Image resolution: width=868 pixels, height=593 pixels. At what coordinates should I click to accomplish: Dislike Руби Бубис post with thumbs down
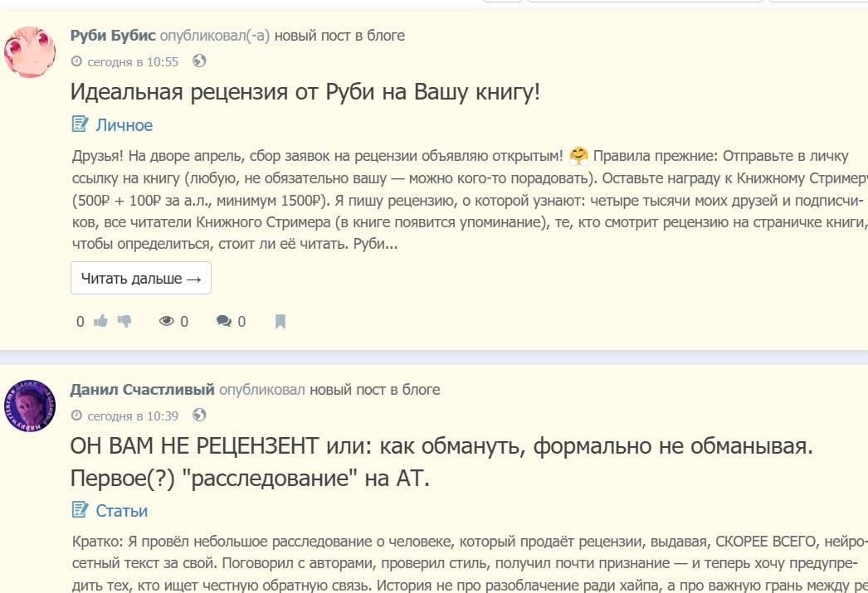point(124,321)
